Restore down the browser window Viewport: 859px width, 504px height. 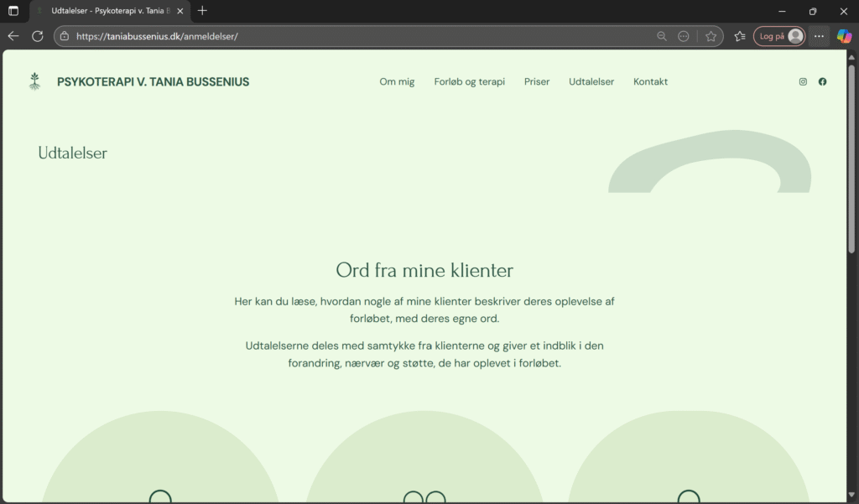click(812, 11)
